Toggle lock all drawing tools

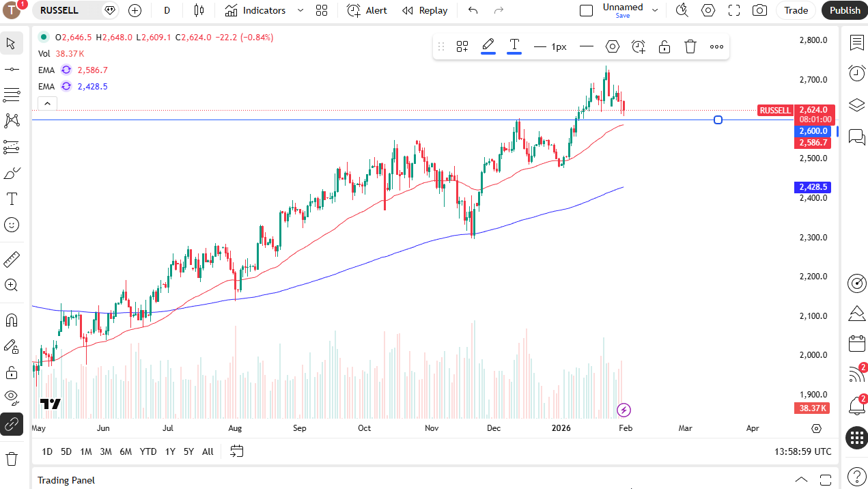pyautogui.click(x=12, y=372)
